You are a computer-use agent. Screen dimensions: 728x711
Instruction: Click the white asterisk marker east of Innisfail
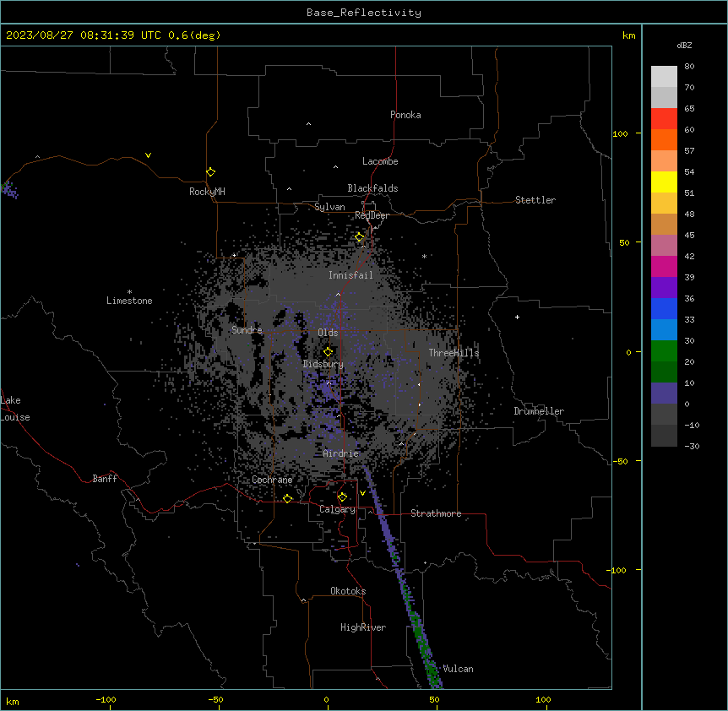tap(424, 256)
